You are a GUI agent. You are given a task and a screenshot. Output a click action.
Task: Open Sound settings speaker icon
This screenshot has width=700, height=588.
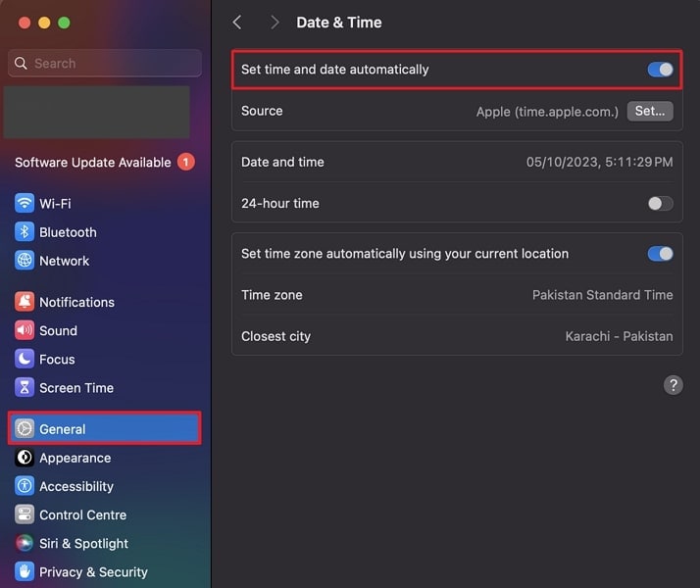coord(25,330)
